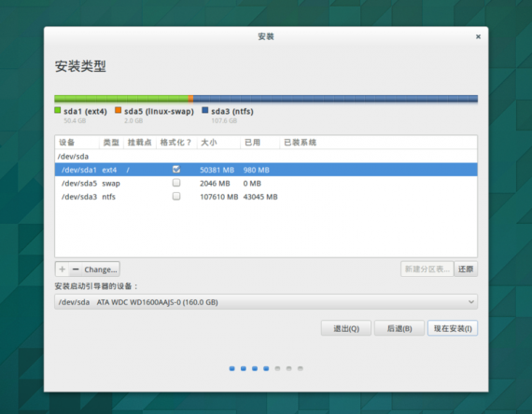The height and width of the screenshot is (414, 532).
Task: Click the 还原 (Revert) button
Action: point(466,269)
